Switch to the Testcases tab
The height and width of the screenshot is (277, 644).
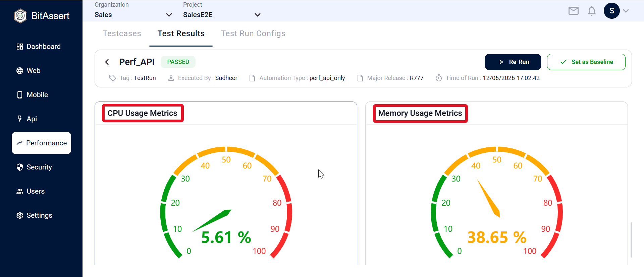click(122, 33)
